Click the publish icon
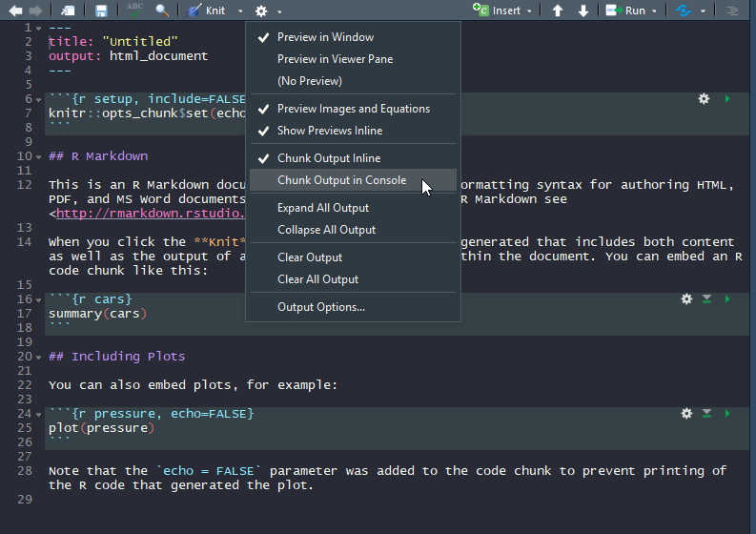 [684, 10]
